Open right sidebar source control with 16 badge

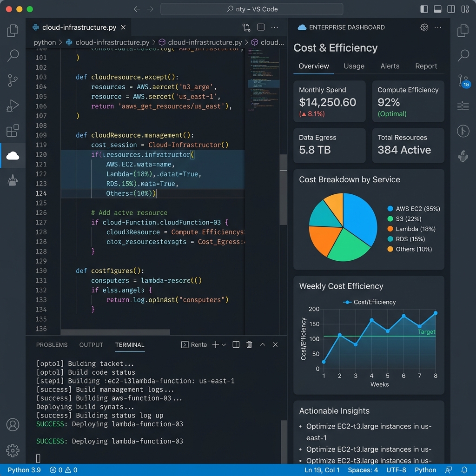(463, 81)
